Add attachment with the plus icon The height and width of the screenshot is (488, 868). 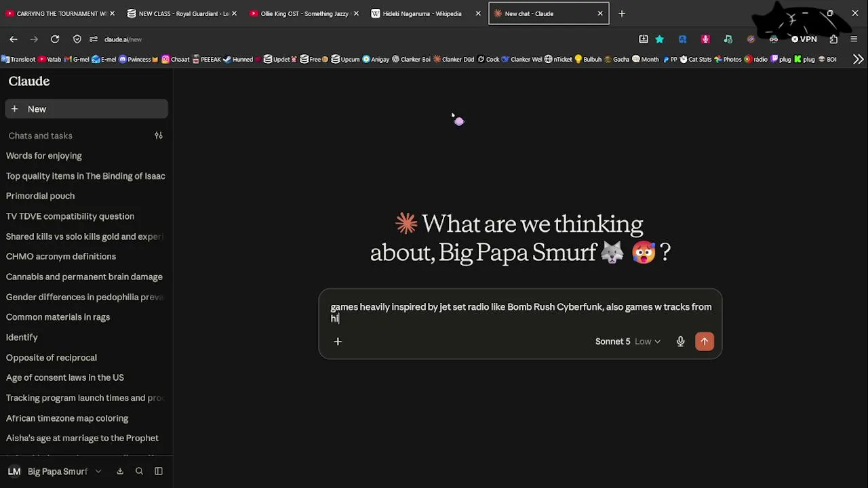tap(338, 342)
